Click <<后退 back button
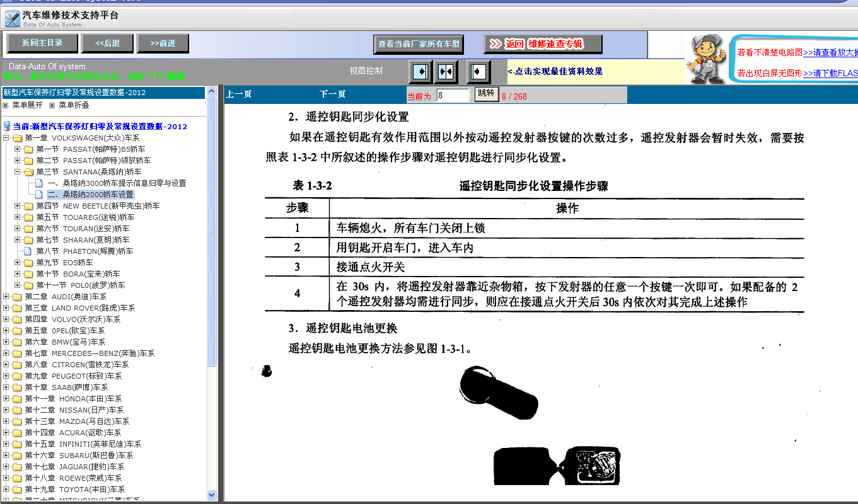 [x=108, y=43]
